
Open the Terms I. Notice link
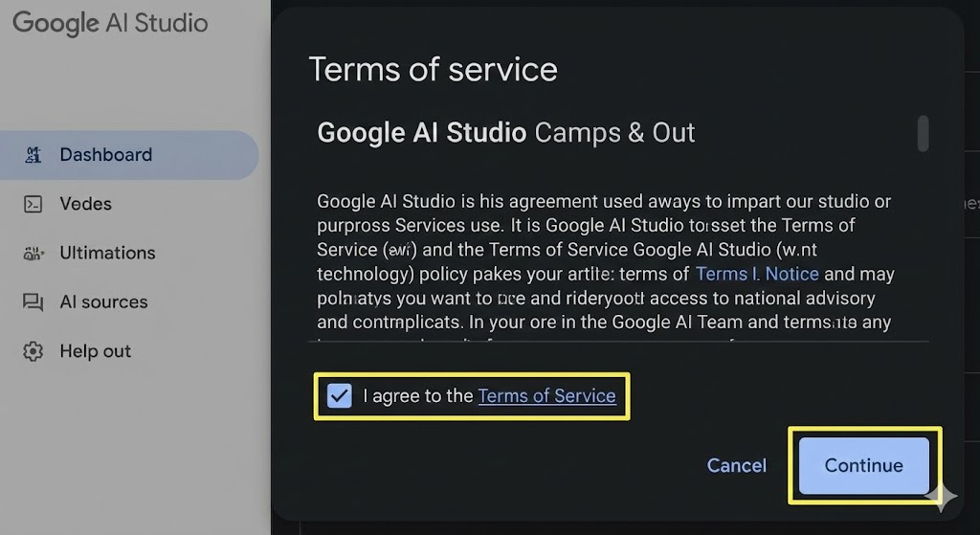757,274
